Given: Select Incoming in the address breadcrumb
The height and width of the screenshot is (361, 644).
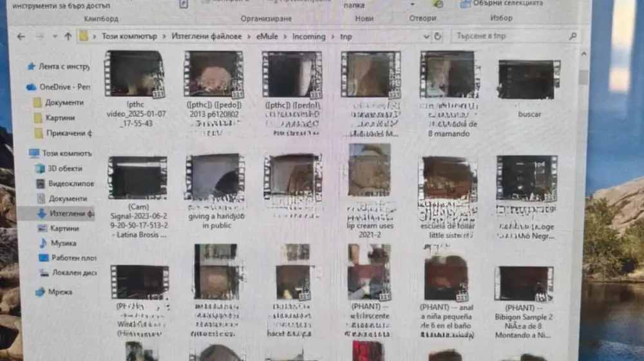Looking at the screenshot, I should click(x=309, y=37).
